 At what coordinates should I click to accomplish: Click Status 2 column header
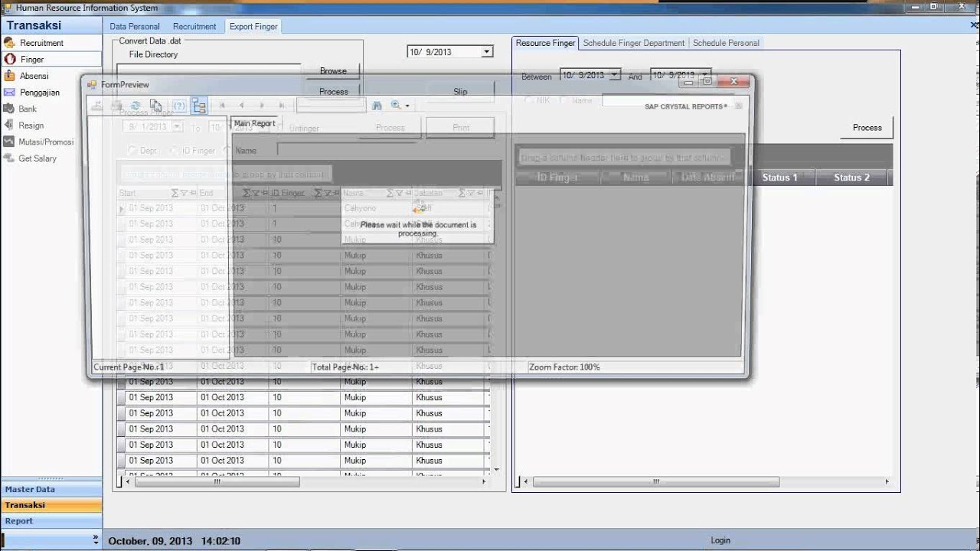tap(851, 178)
